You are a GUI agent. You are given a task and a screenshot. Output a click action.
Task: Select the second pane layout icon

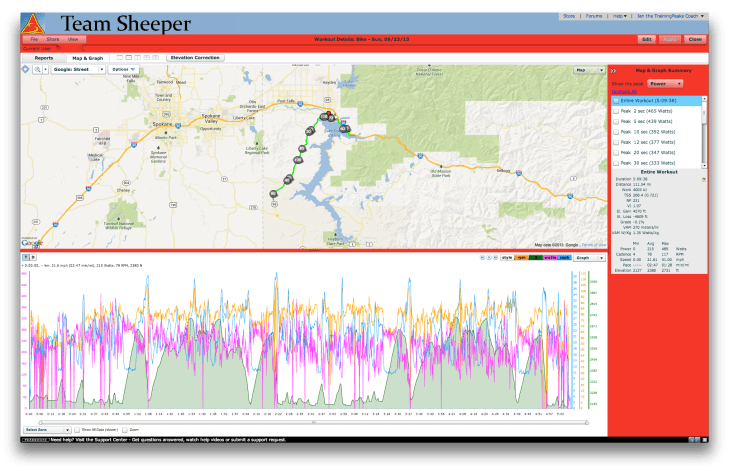[x=131, y=58]
